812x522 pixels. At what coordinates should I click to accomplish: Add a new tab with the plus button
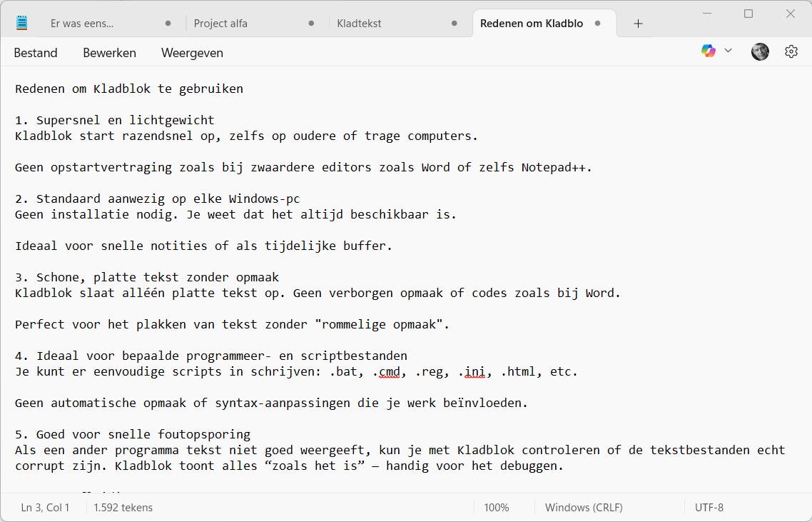click(x=638, y=24)
